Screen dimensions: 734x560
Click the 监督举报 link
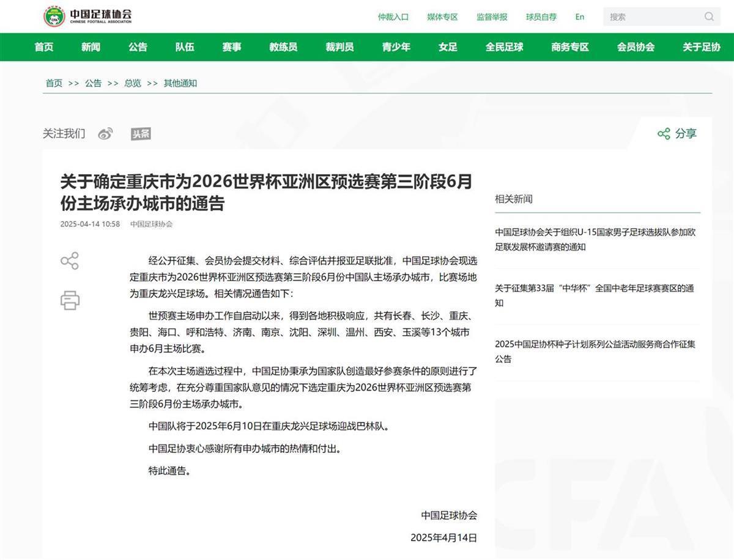[x=492, y=17]
